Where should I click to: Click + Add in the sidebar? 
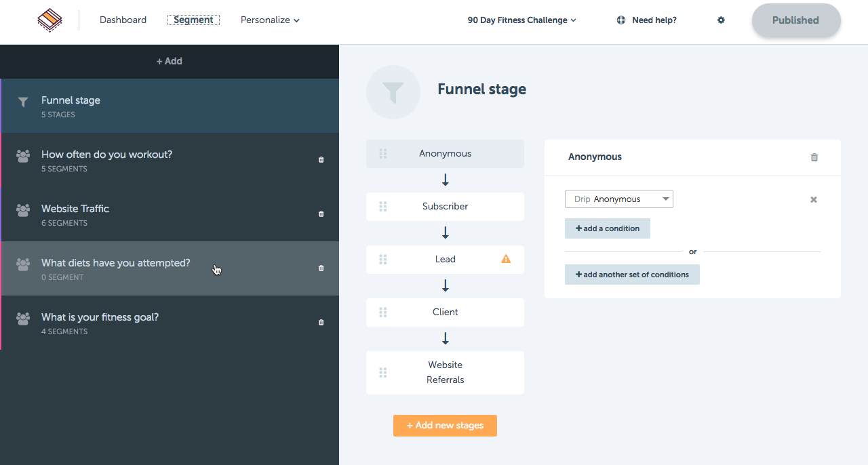click(x=170, y=61)
